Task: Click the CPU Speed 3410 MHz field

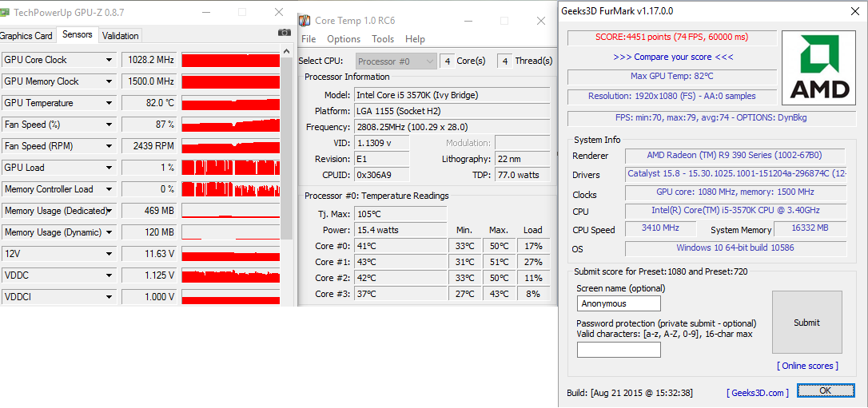Action: [660, 228]
